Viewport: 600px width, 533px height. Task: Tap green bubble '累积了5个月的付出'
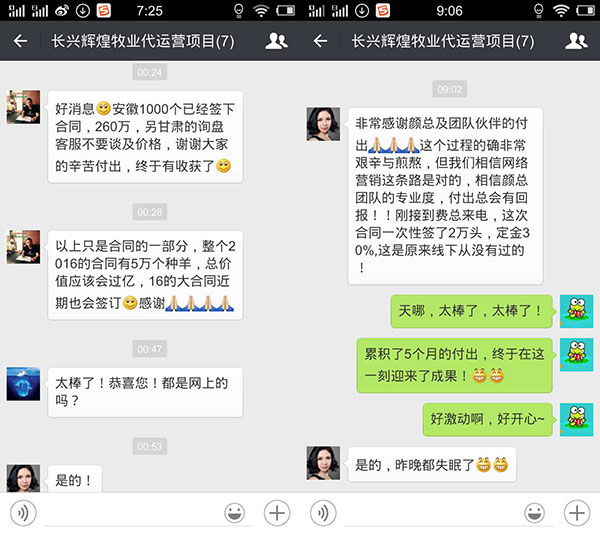tap(455, 365)
